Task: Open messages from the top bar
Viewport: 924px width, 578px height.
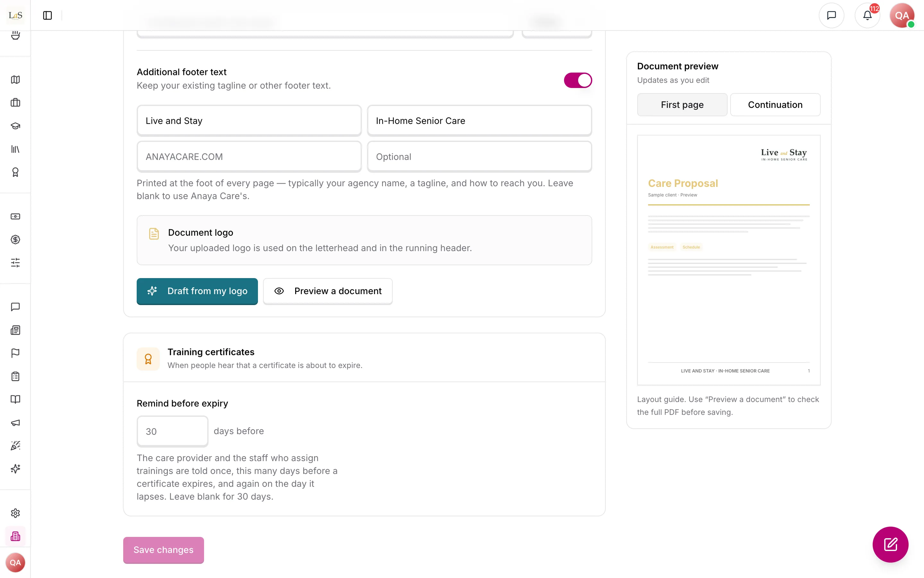Action: [x=831, y=15]
